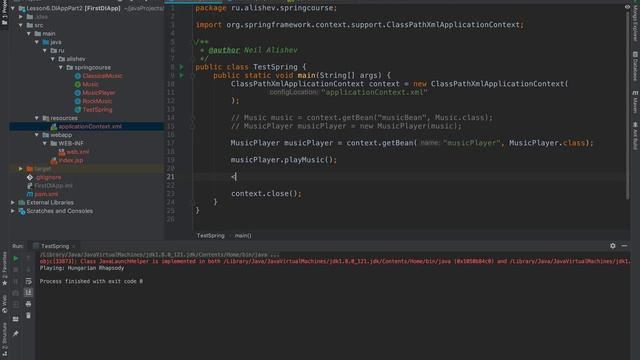This screenshot has width=640, height=360.
Task: Click the @author tag in Javadoc comment
Action: (224, 50)
